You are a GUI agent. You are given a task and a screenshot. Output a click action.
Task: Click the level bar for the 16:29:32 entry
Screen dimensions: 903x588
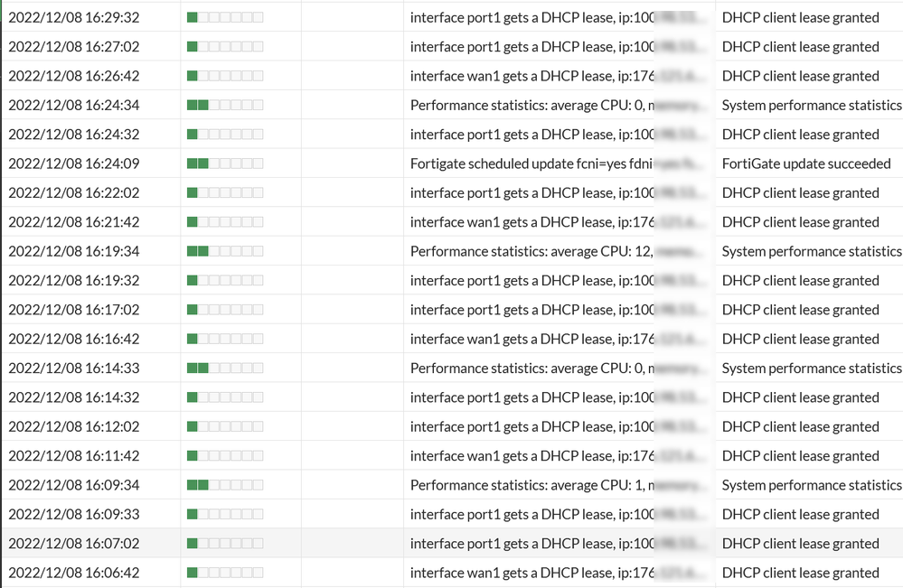tap(225, 17)
